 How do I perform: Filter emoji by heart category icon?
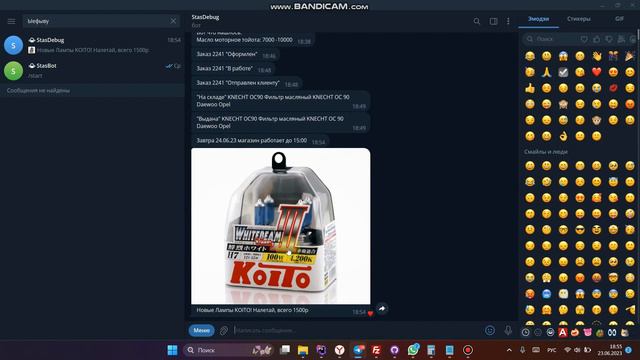click(x=584, y=39)
